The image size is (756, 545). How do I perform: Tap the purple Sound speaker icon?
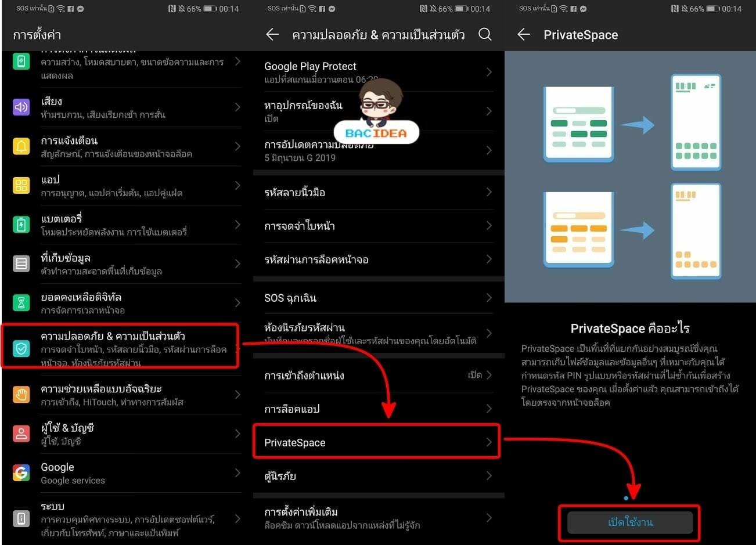tap(21, 107)
